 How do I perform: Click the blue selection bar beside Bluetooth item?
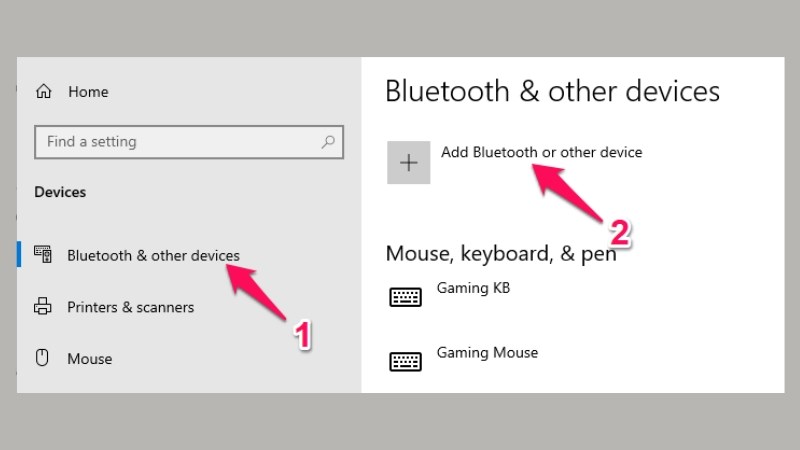[19, 255]
